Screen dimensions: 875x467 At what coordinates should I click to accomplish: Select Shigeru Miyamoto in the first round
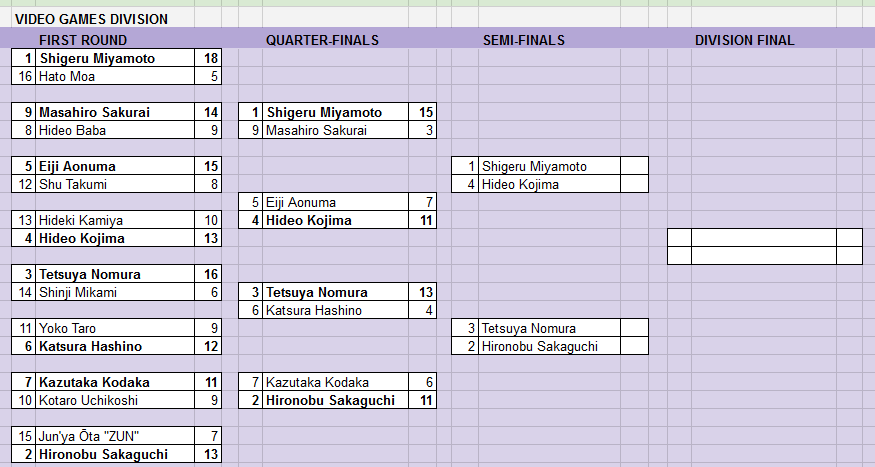(115, 59)
